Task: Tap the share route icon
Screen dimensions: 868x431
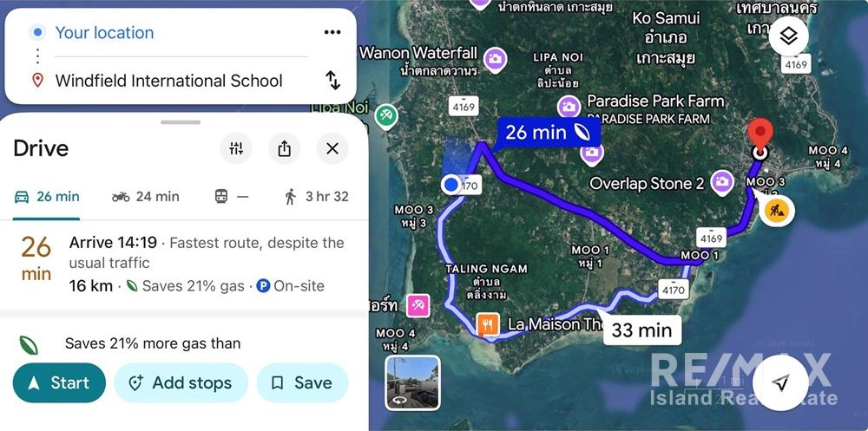Action: pos(284,148)
